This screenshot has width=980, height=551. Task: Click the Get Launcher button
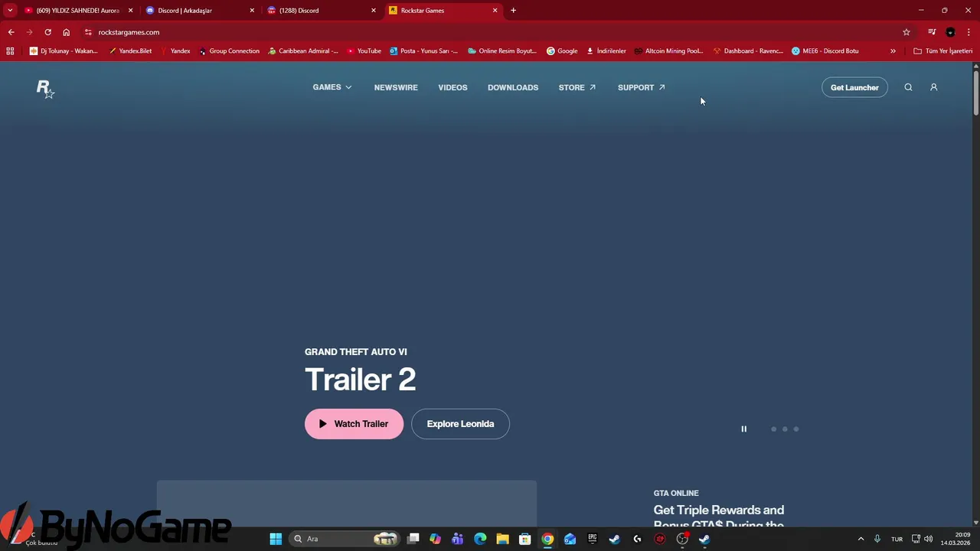pyautogui.click(x=854, y=87)
